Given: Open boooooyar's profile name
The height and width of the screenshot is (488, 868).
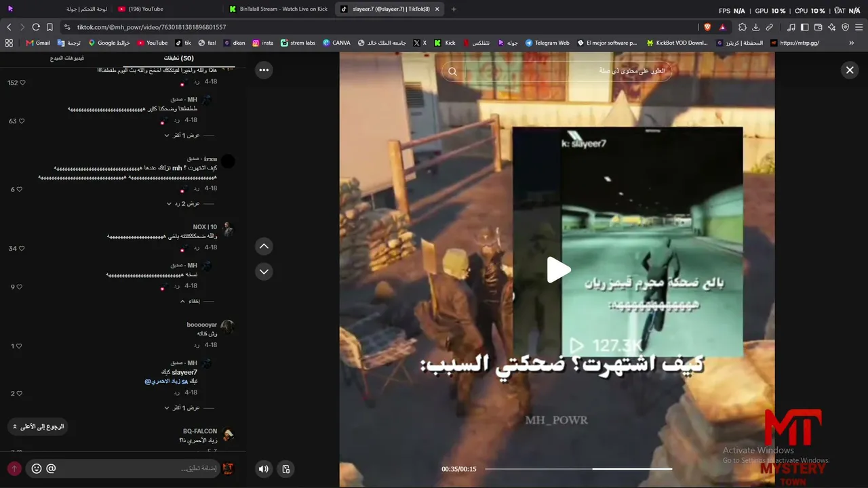Looking at the screenshot, I should (x=202, y=325).
